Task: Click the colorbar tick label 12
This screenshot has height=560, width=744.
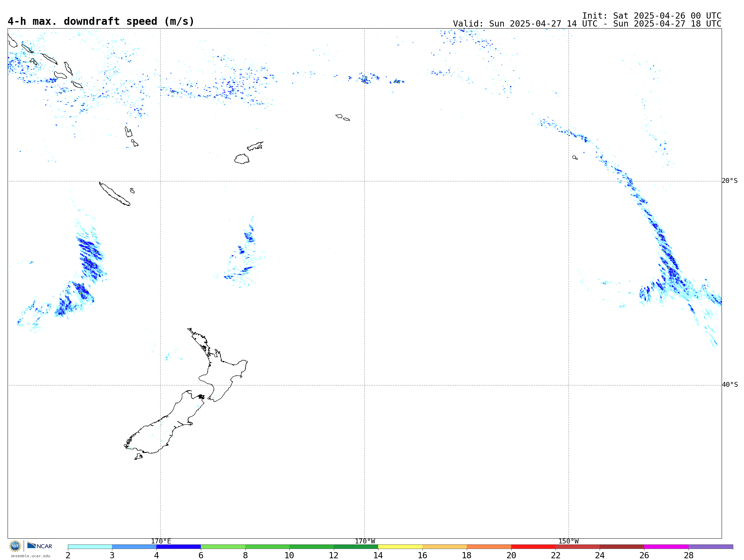Action: 334,556
